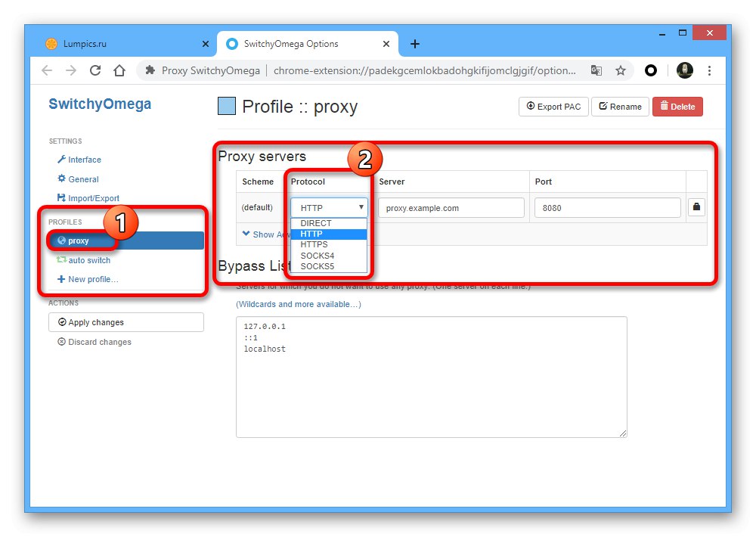Choose HTTP from protocol list
Viewport: 756px width, 537px height.
[x=330, y=234]
